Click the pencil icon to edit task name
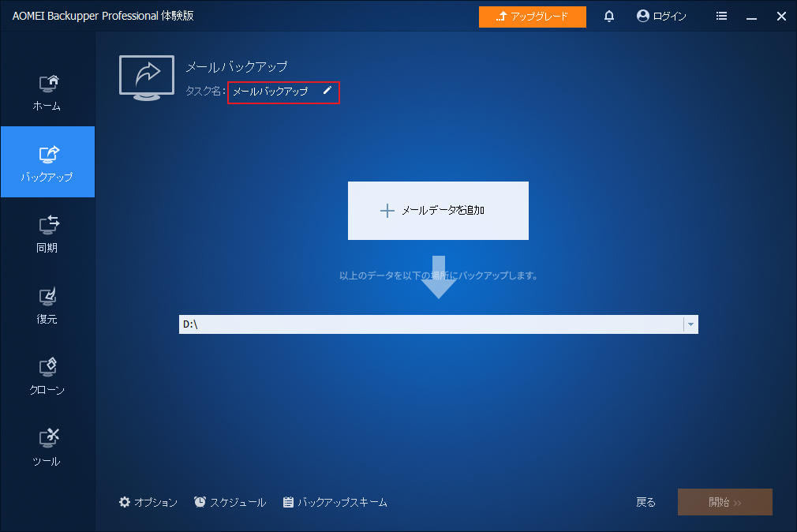Viewport: 797px width, 532px height. 327,91
